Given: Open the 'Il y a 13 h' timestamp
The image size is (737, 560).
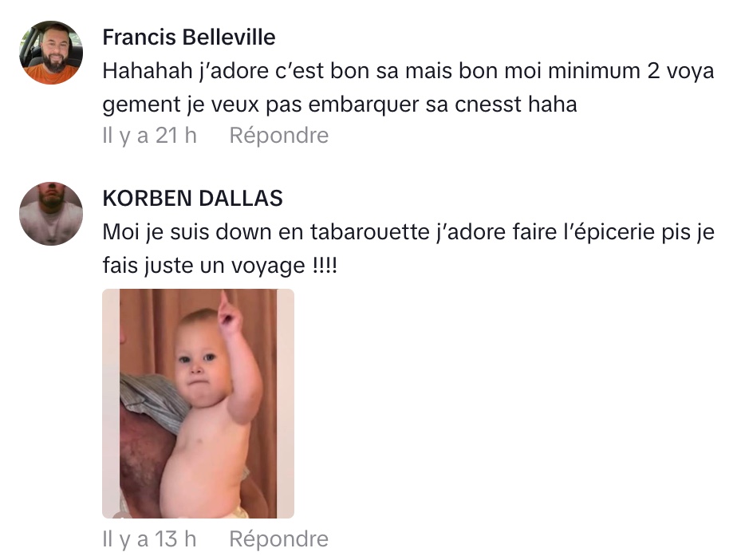Looking at the screenshot, I should tap(149, 538).
